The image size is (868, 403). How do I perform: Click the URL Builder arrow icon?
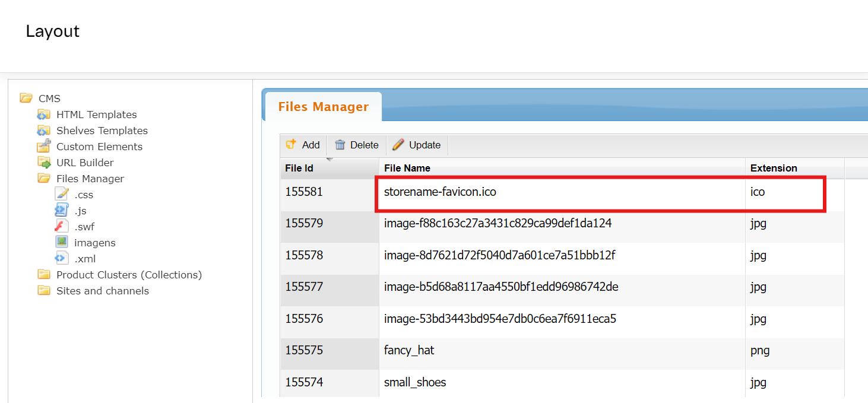coord(44,162)
